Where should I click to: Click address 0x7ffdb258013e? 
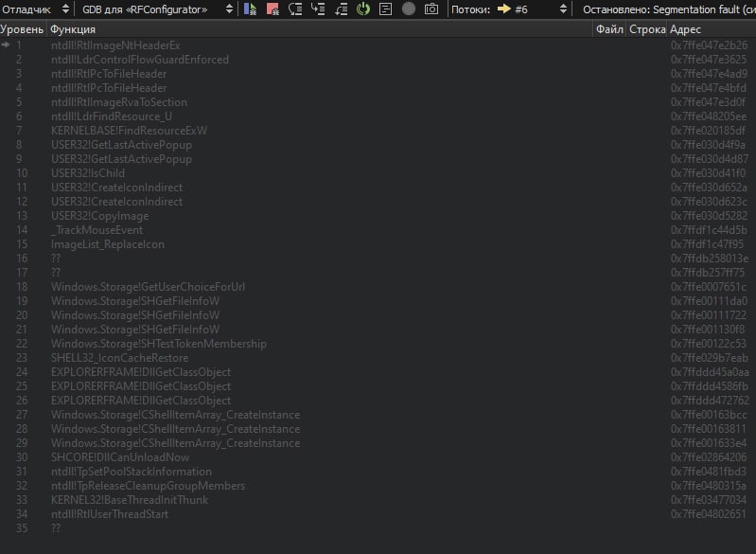click(709, 259)
